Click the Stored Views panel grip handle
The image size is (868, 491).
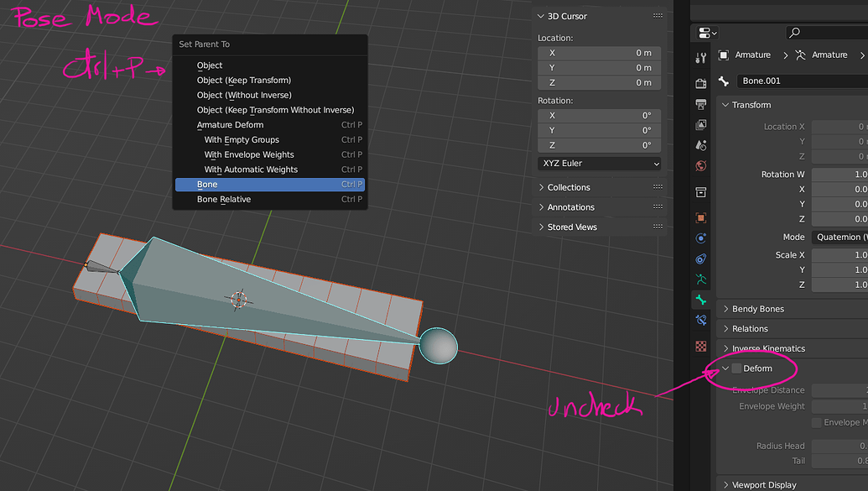[x=657, y=227]
